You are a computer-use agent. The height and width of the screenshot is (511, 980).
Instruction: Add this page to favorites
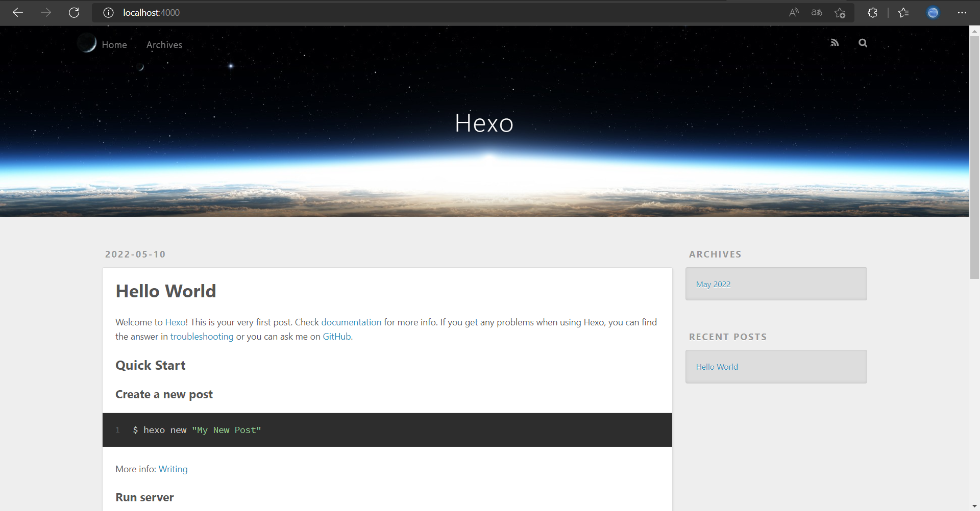pyautogui.click(x=841, y=13)
